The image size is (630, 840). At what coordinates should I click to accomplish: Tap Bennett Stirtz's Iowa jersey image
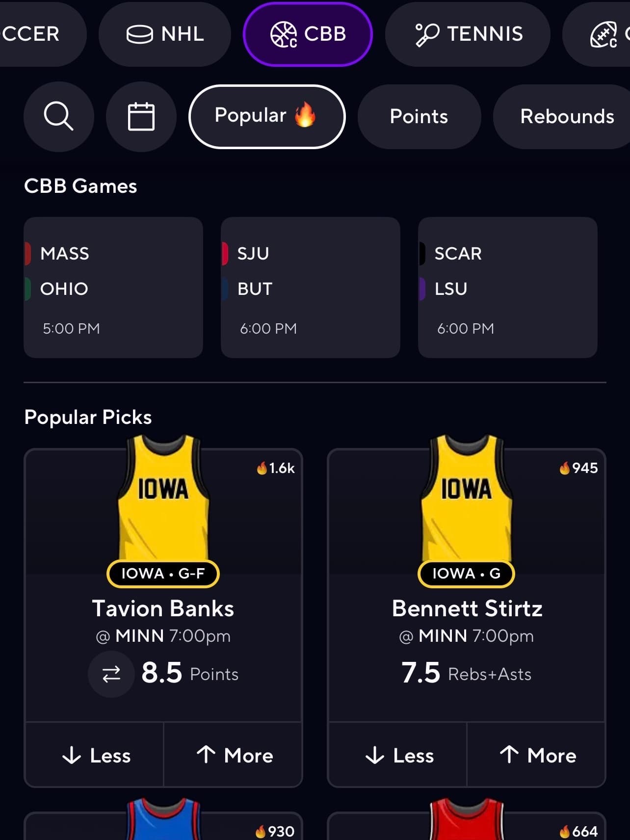tap(467, 498)
